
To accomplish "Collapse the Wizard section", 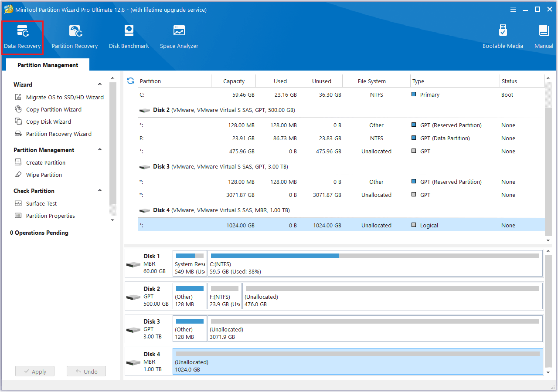I will click(100, 84).
